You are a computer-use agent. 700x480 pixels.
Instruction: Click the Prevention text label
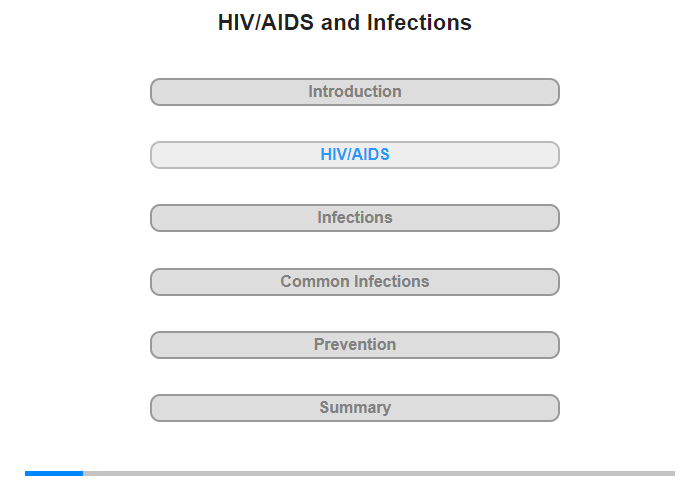(x=355, y=345)
